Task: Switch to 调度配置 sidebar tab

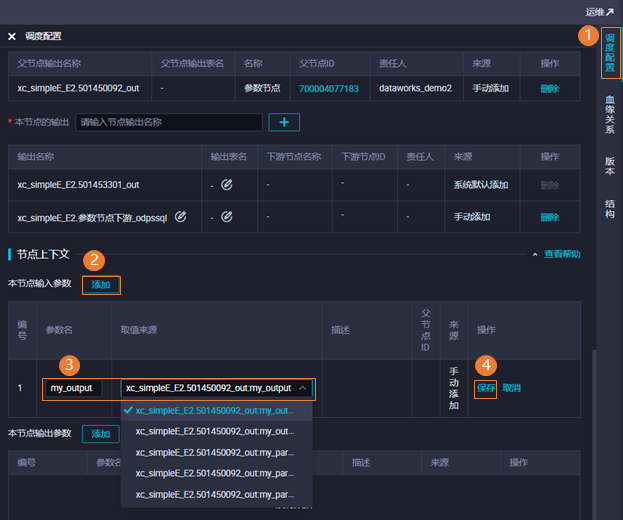Action: pos(610,53)
